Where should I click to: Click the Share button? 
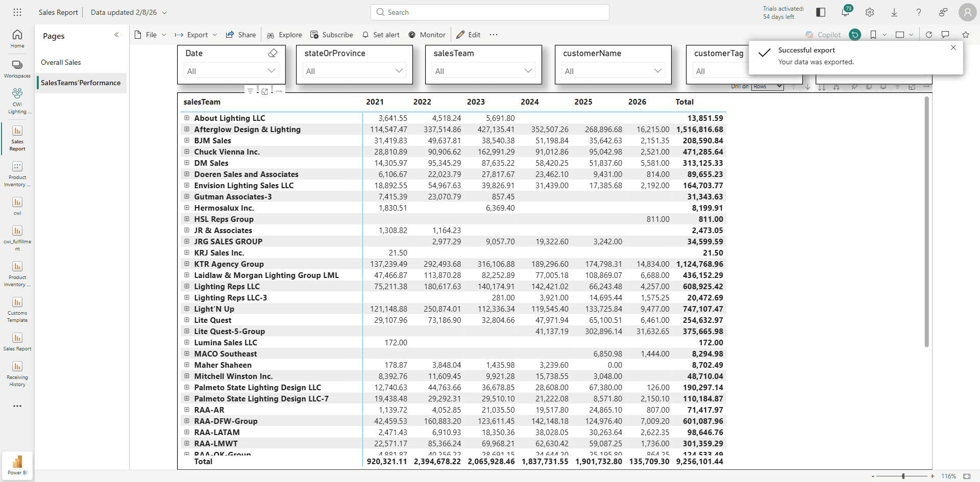tap(241, 35)
